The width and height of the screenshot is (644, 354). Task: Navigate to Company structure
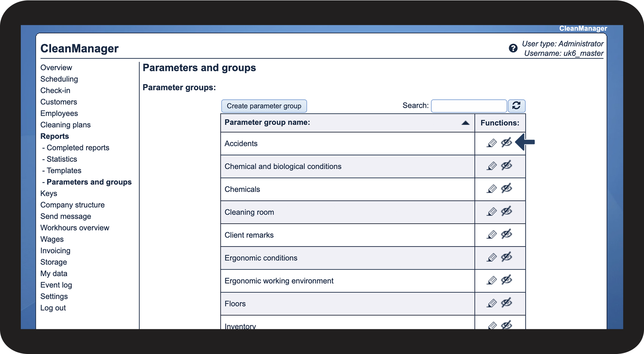73,205
